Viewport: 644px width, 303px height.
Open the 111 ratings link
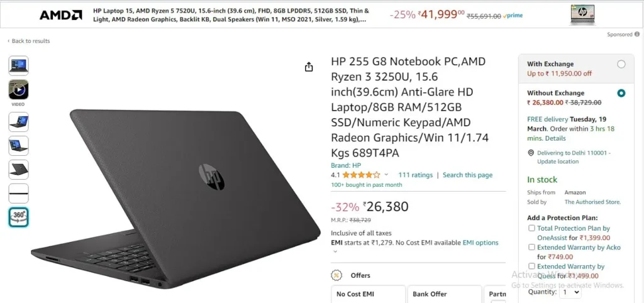pos(416,175)
